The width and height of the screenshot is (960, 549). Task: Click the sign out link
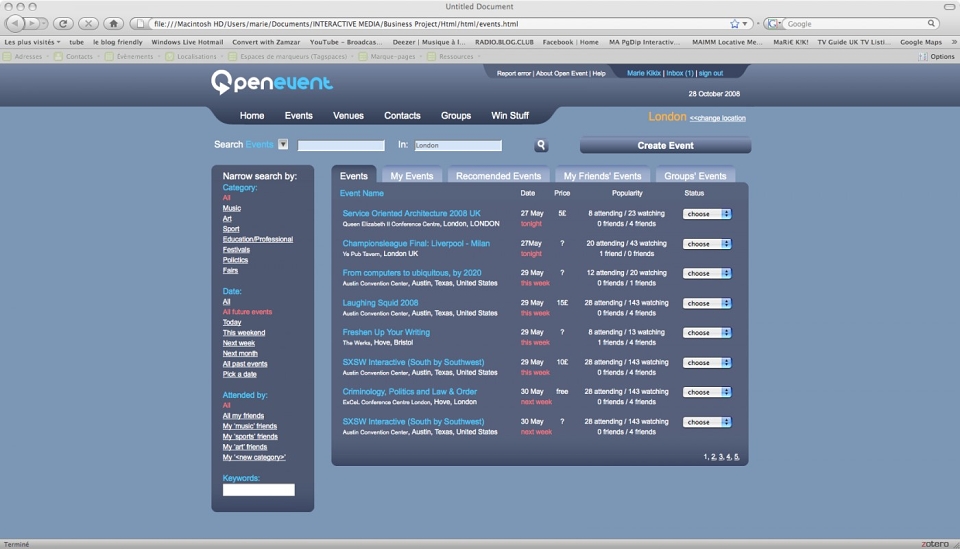click(711, 73)
